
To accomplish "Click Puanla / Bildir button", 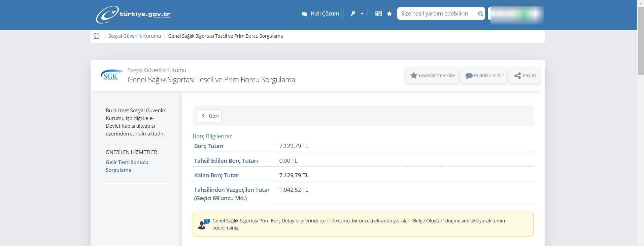I will (484, 75).
